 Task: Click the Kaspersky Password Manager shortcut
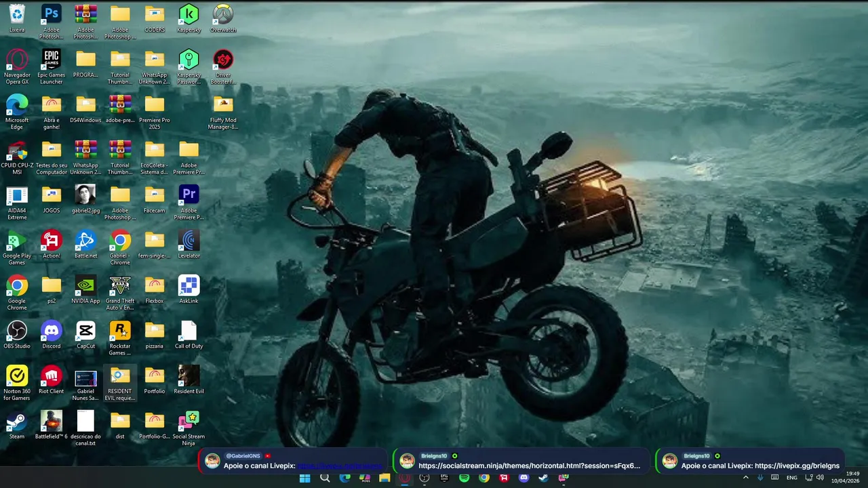click(189, 66)
